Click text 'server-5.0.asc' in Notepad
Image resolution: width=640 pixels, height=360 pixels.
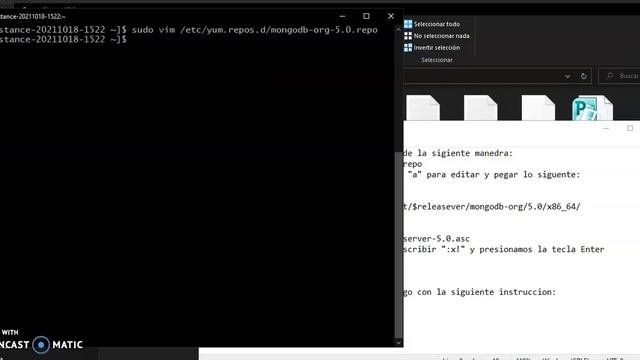(x=436, y=239)
